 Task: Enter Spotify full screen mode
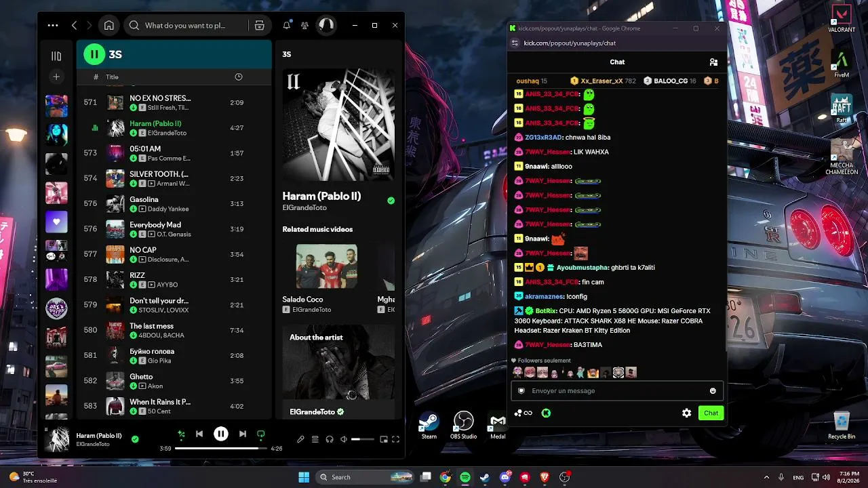click(395, 439)
